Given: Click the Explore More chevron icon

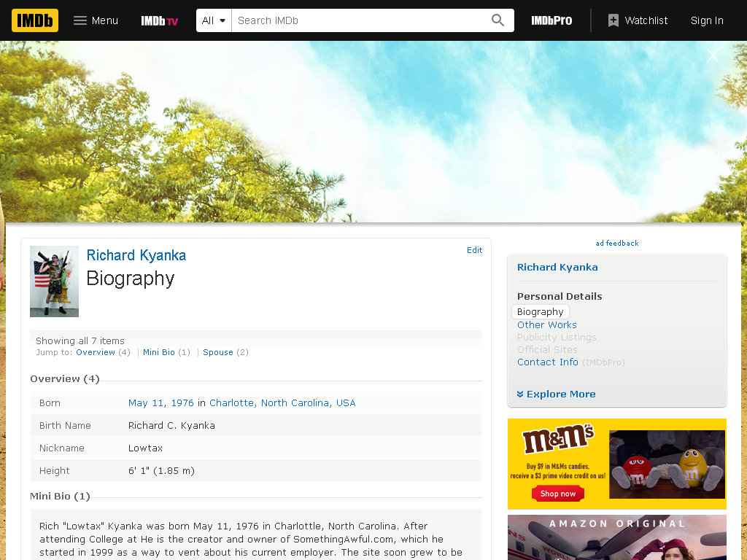Looking at the screenshot, I should [x=520, y=394].
